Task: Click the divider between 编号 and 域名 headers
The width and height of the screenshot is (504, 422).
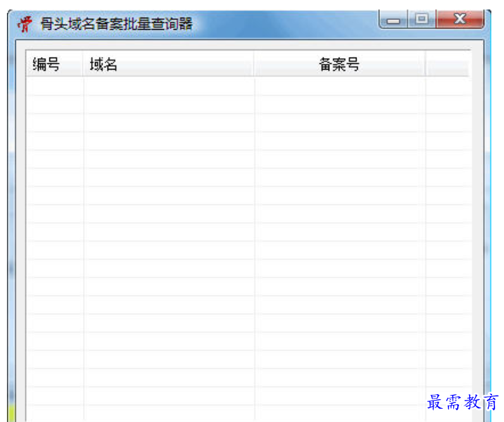Action: (83, 64)
